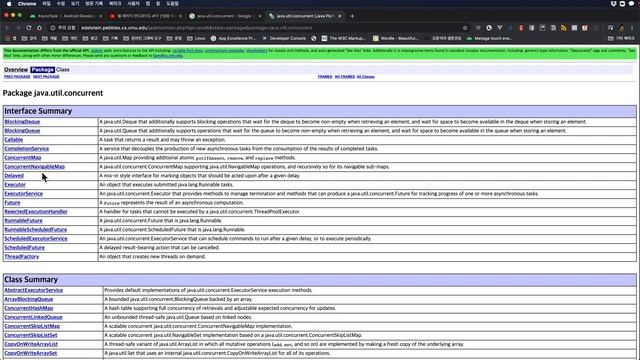
Task: Open a new tab with the plus icon
Action: (352, 16)
